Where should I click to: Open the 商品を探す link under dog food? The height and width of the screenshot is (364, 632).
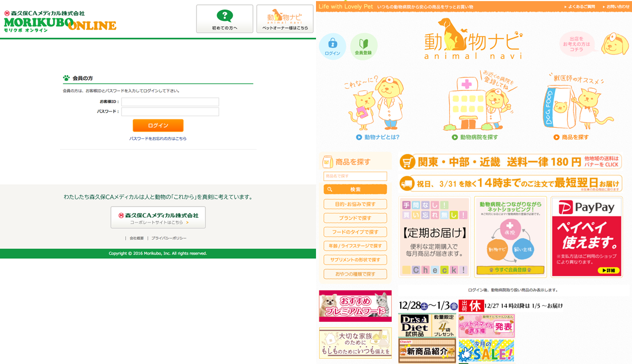coord(571,137)
